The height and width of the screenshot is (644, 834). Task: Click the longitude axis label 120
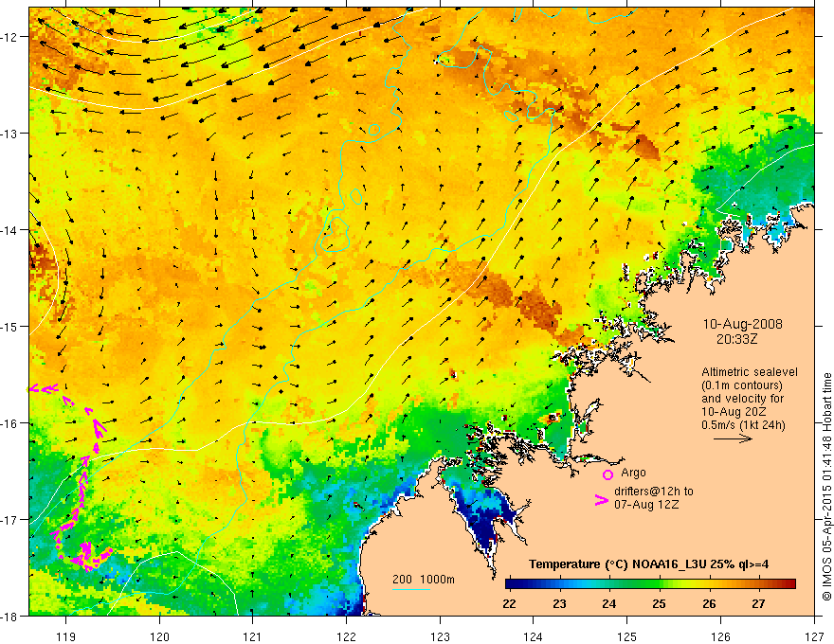159,636
